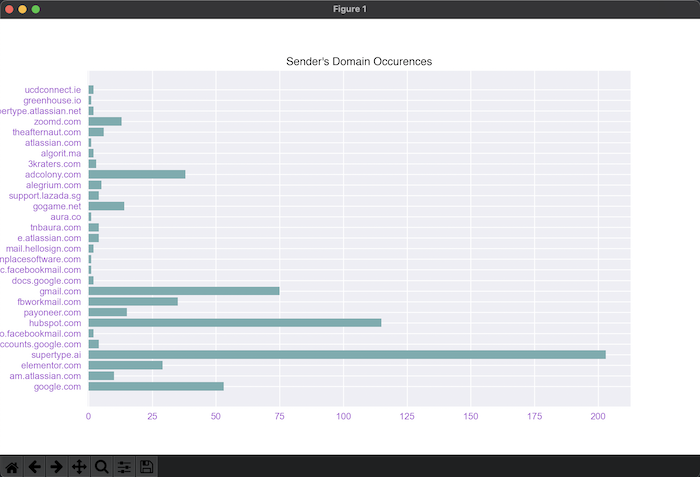Click the x-axis tick label 25
This screenshot has width=700, height=477.
point(152,416)
